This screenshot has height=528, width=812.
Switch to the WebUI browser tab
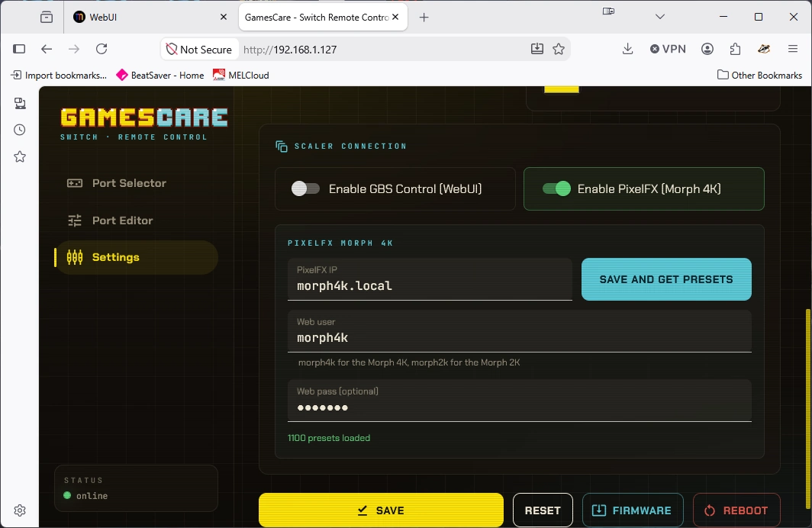pyautogui.click(x=150, y=17)
